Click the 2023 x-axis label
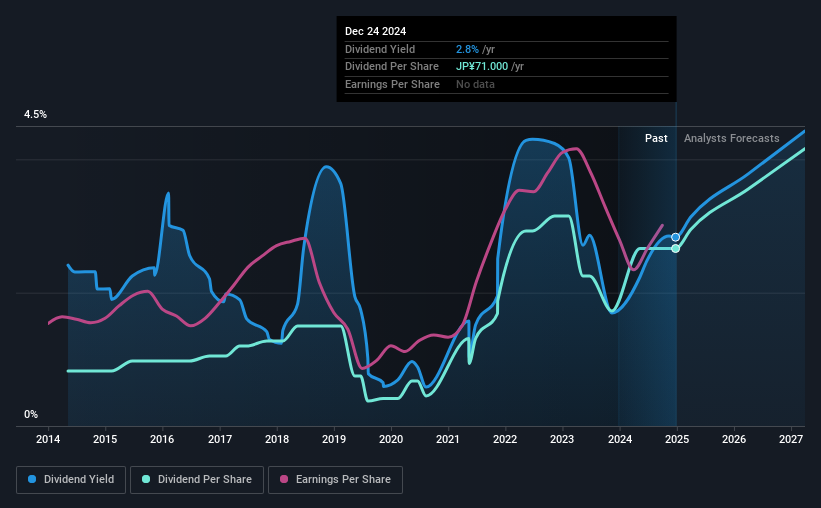The image size is (821, 508). (562, 439)
